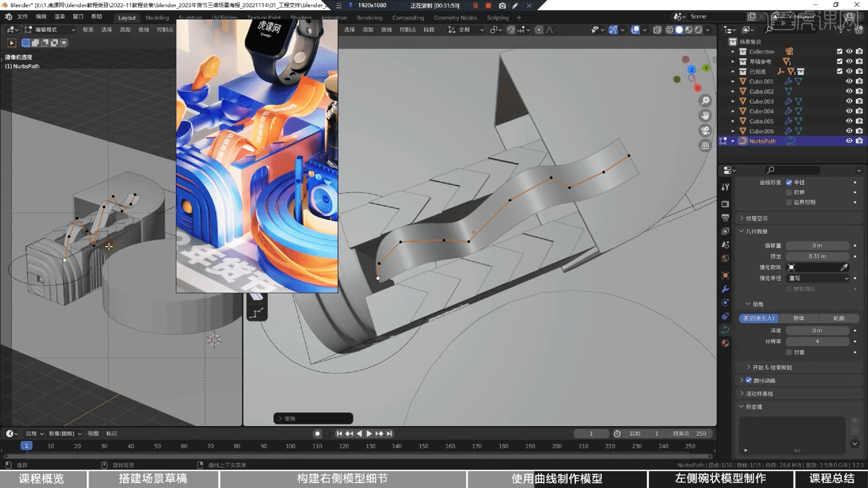Image resolution: width=868 pixels, height=488 pixels.
Task: Hide Cube.001 in viewport
Action: point(849,81)
